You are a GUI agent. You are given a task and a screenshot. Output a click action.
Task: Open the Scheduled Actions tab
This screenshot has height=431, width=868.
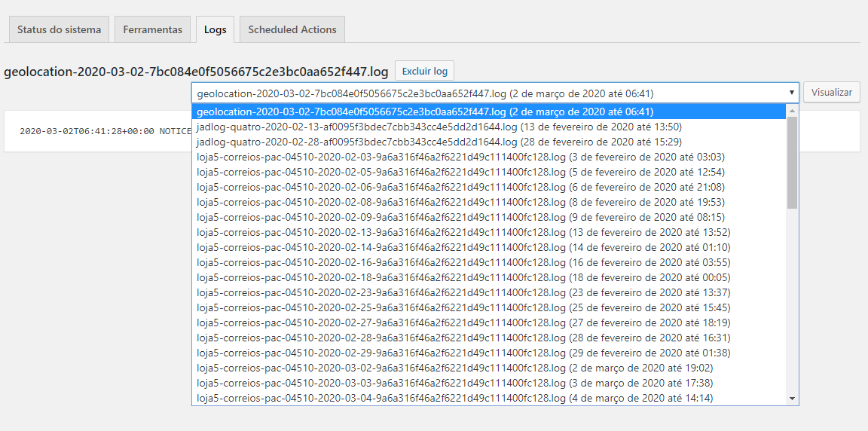(292, 29)
